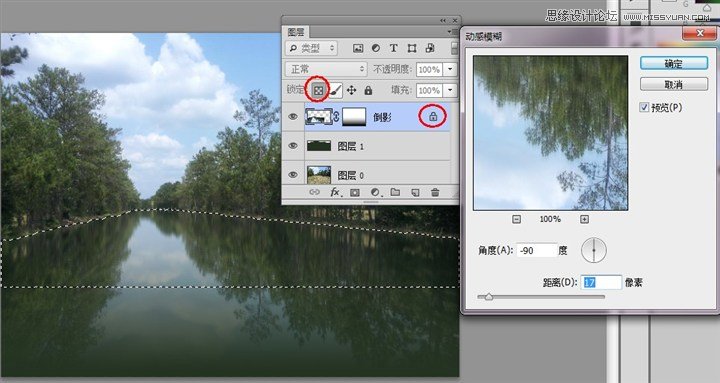
Task: Click the 角度(A) angle input field
Action: click(536, 251)
